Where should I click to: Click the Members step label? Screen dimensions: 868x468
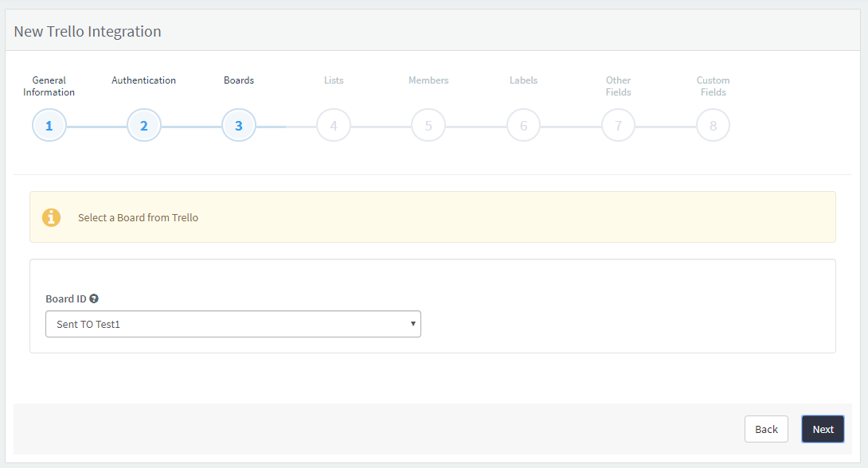tap(428, 80)
